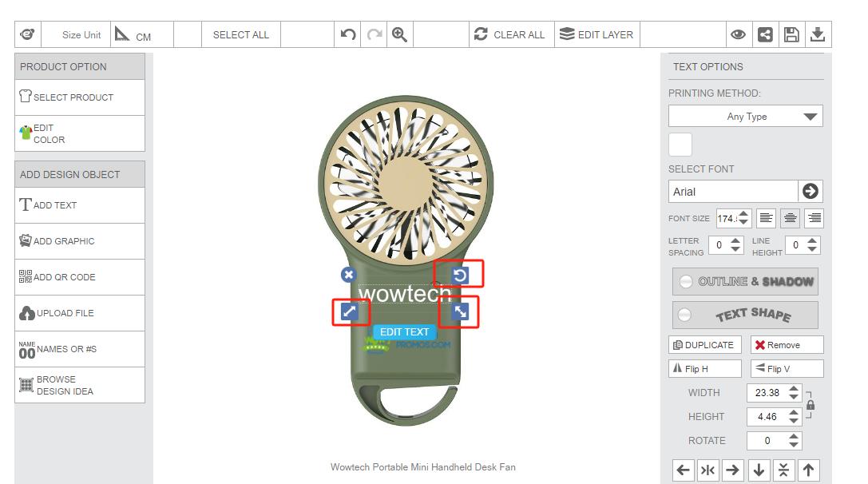
Task: Click the zoom magnifier icon
Action: [400, 34]
